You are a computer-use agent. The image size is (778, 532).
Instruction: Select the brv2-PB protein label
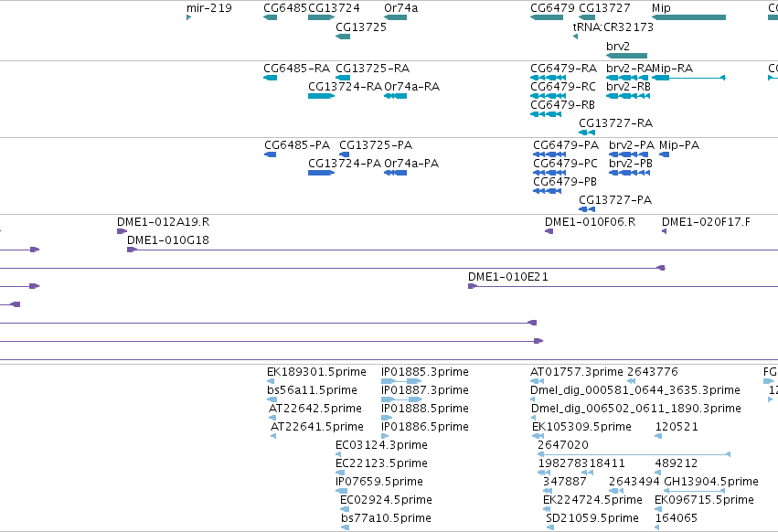[x=631, y=164]
